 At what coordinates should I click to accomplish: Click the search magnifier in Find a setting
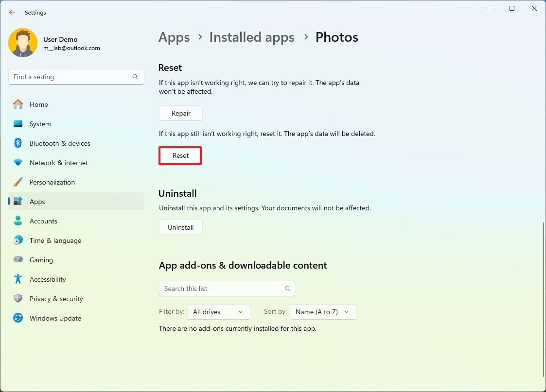135,77
